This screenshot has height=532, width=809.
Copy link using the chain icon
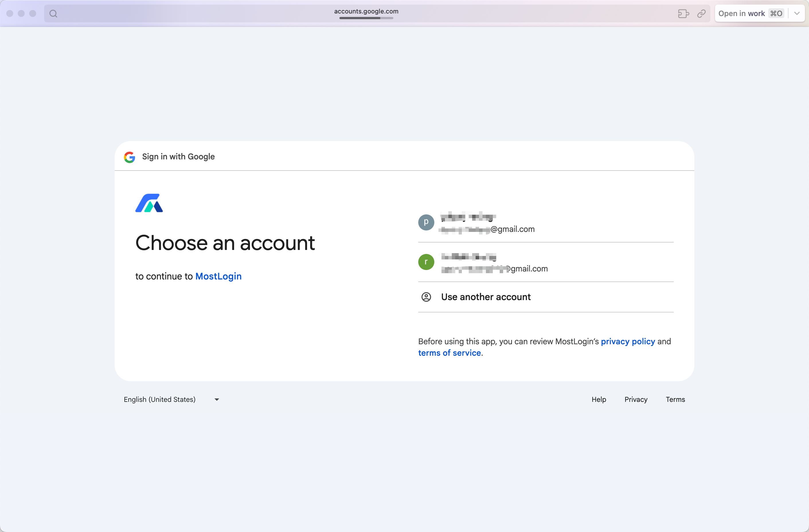[701, 13]
